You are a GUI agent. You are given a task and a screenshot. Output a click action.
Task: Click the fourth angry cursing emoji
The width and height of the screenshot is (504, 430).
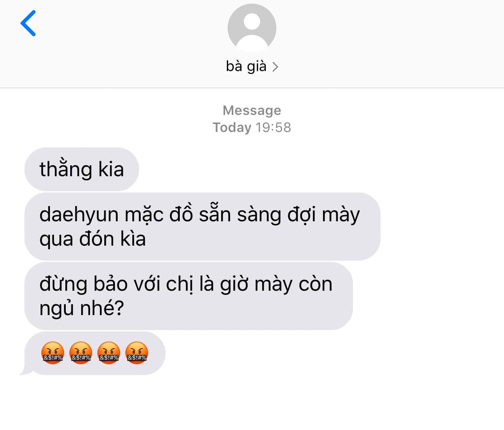pos(137,353)
